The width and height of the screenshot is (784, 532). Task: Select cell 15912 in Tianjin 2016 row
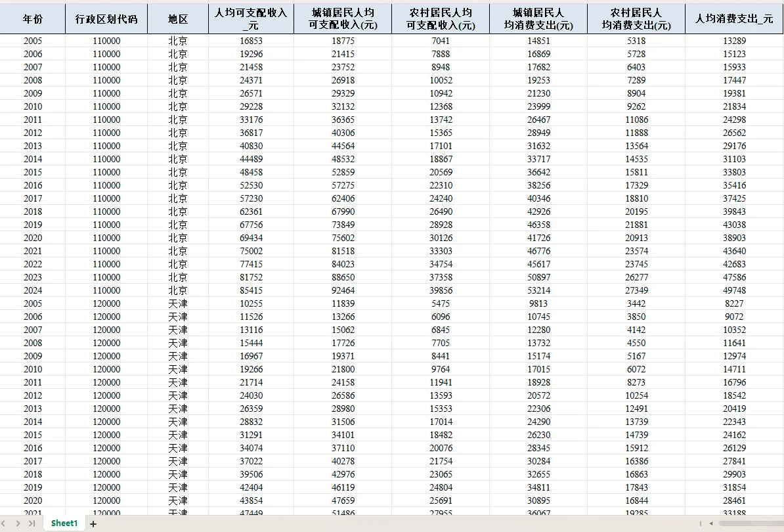636,448
